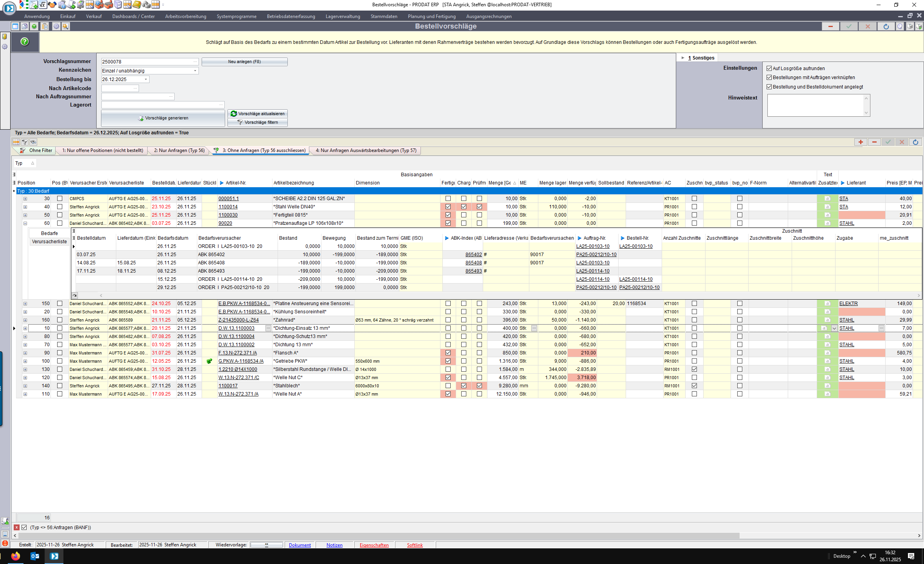Viewport: 924px width, 564px height.
Task: Open the Kennzeichen dropdown
Action: [x=195, y=71]
